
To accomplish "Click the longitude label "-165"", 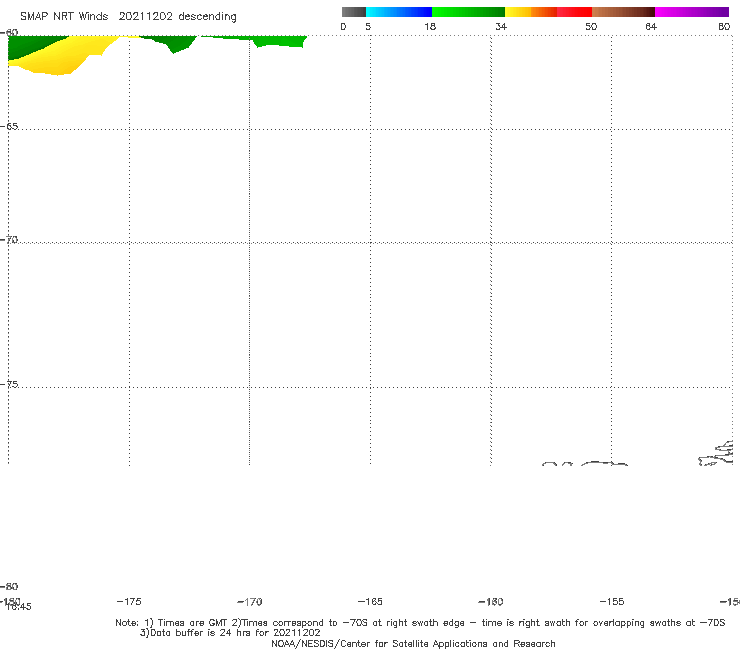I will [x=370, y=602].
